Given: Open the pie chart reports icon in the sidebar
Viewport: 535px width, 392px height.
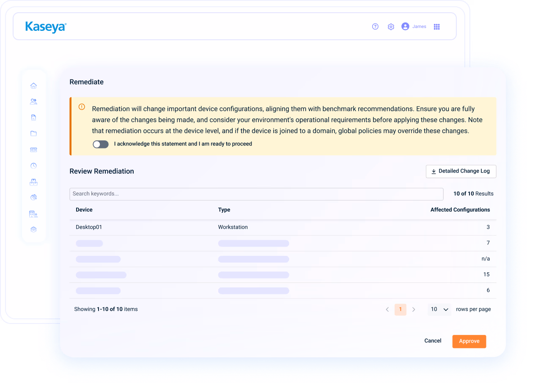Looking at the screenshot, I should point(33,197).
